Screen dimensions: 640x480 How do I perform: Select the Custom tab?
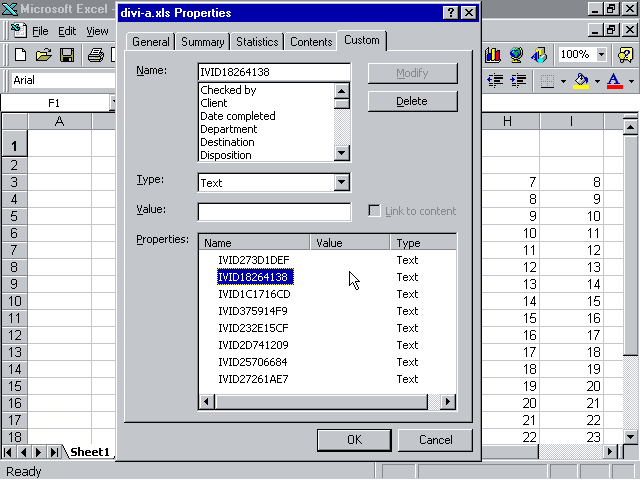(x=362, y=40)
